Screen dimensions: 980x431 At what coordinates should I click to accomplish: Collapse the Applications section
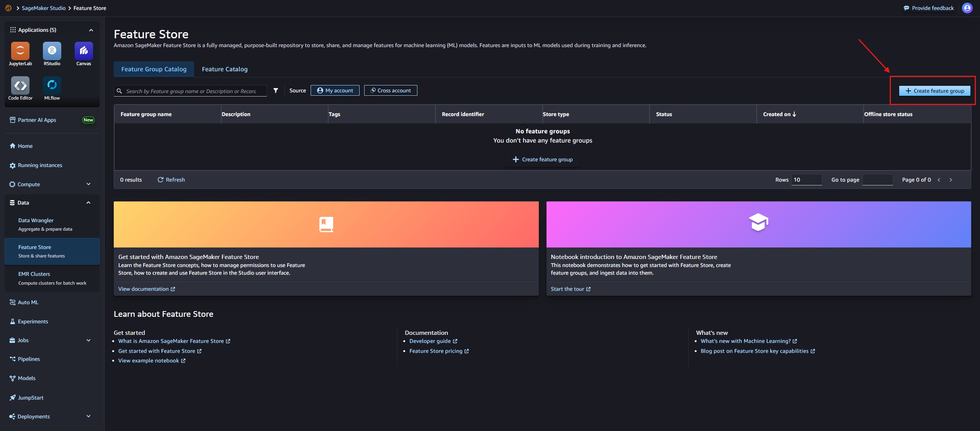91,30
